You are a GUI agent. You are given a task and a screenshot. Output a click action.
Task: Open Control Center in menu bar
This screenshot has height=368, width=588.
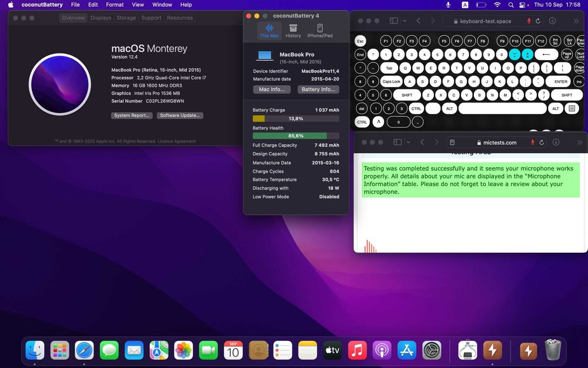[x=522, y=5]
